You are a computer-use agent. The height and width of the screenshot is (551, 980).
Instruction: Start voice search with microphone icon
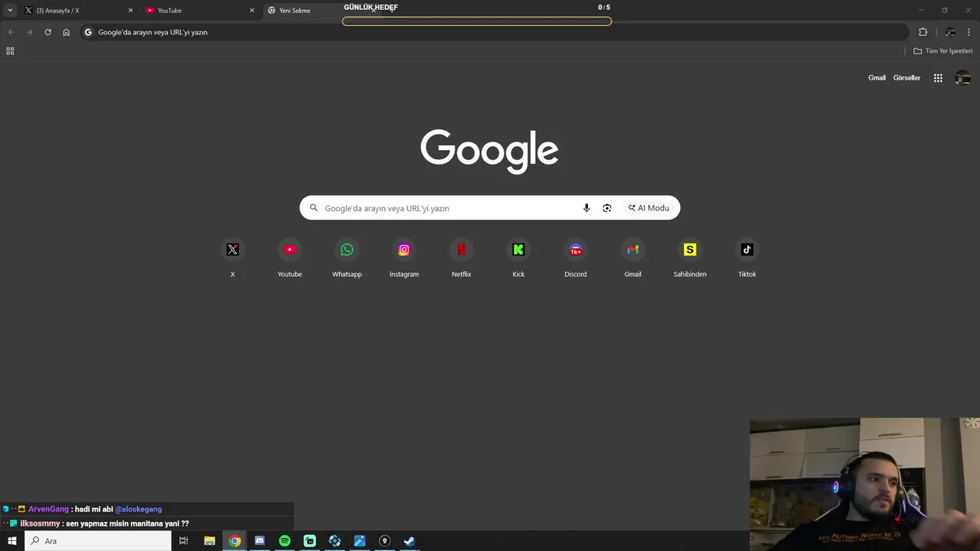coord(586,208)
